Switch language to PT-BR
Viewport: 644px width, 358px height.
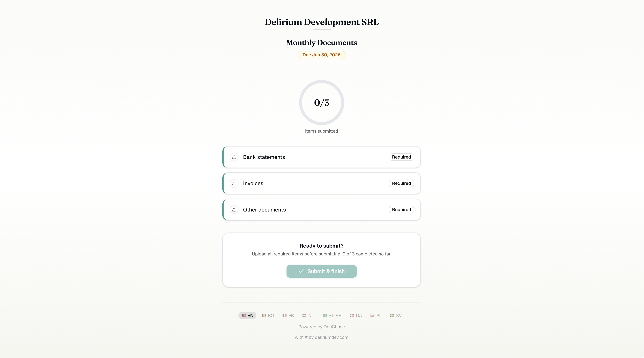click(x=332, y=316)
